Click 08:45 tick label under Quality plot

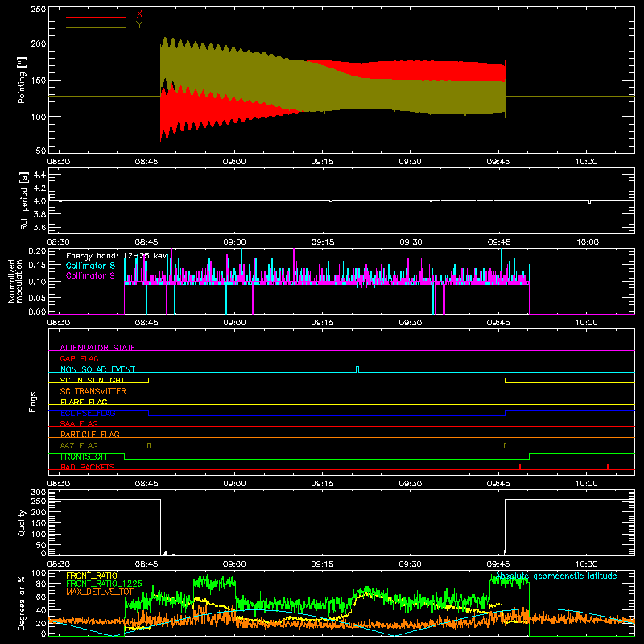pyautogui.click(x=147, y=564)
